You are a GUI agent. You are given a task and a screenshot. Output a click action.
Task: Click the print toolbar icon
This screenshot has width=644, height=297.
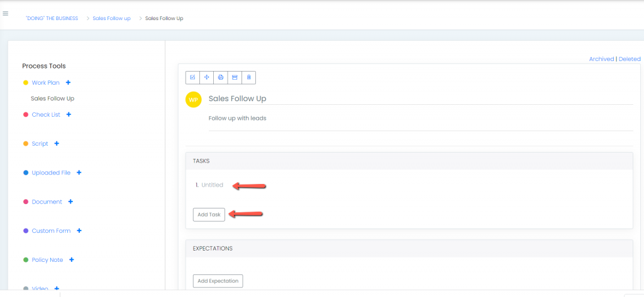[221, 77]
